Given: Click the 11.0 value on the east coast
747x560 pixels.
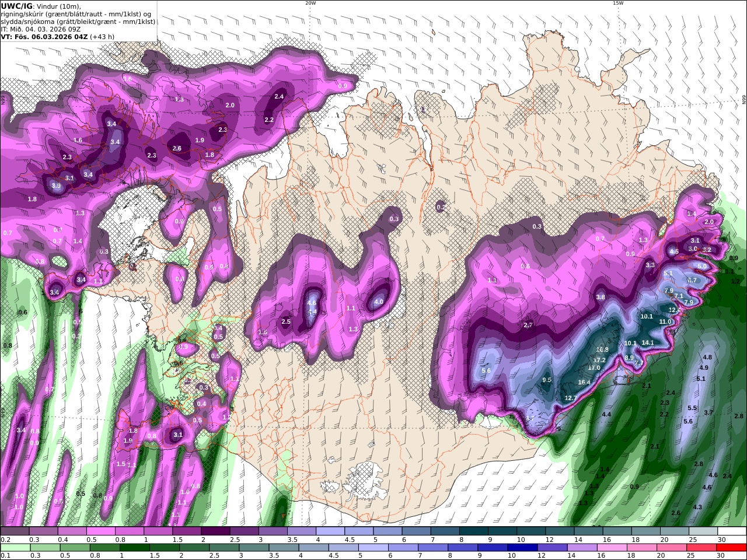Looking at the screenshot, I should pyautogui.click(x=665, y=321).
